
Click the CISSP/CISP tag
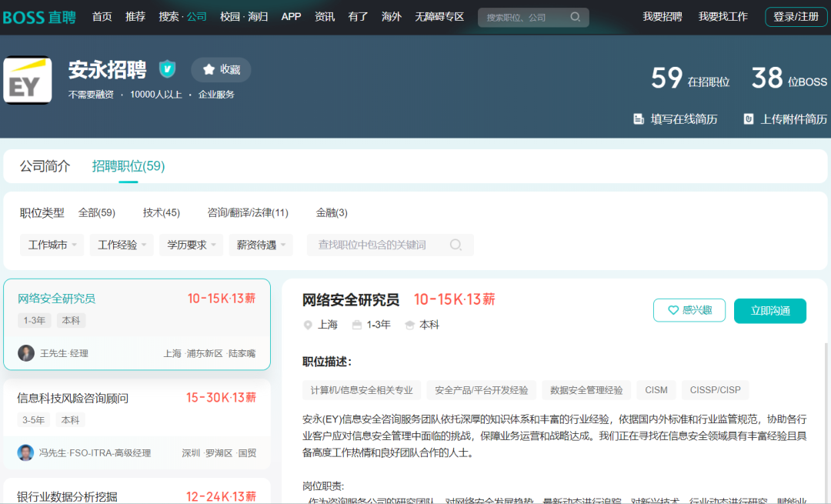pos(716,390)
